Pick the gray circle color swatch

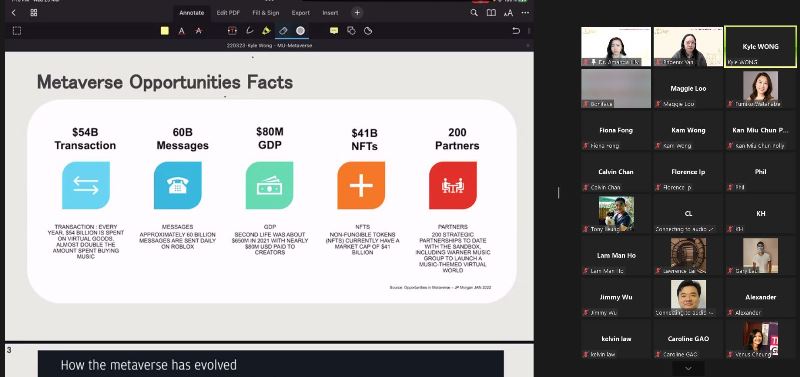coord(301,31)
